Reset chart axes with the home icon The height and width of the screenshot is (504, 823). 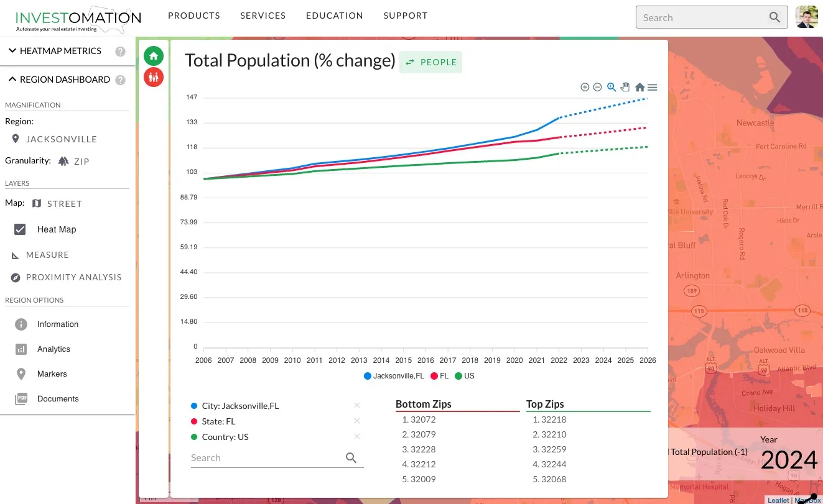(639, 87)
